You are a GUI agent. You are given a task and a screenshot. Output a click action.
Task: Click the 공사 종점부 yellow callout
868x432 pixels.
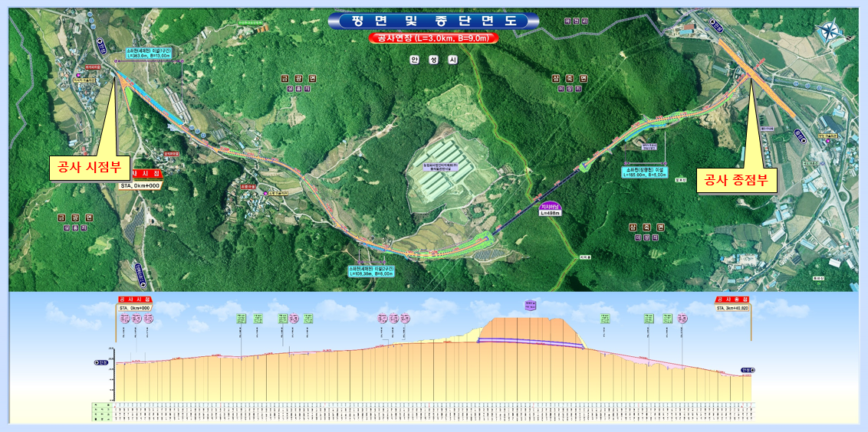[736, 181]
